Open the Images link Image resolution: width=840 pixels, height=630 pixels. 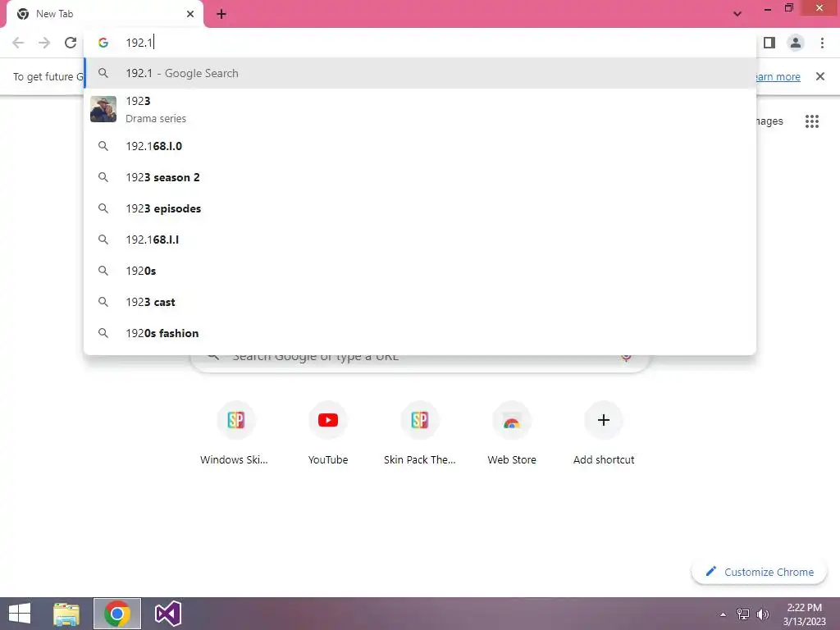(x=769, y=121)
